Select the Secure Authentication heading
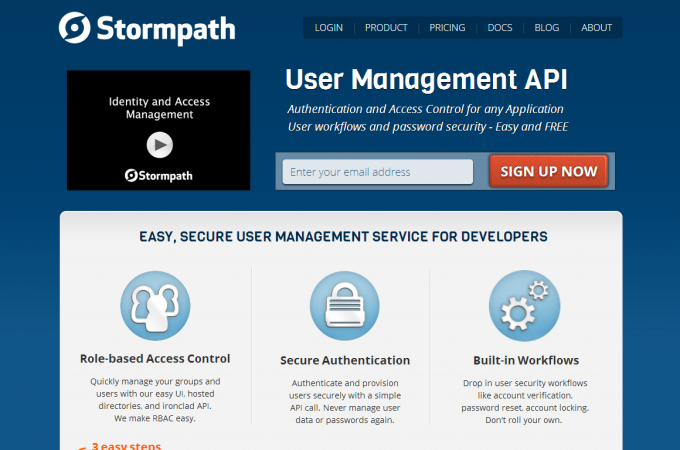Viewport: 680px width, 450px height. [x=345, y=360]
